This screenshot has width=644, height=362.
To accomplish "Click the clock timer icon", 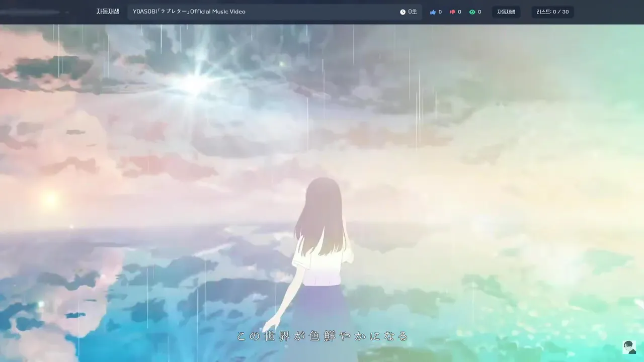I will pos(403,12).
